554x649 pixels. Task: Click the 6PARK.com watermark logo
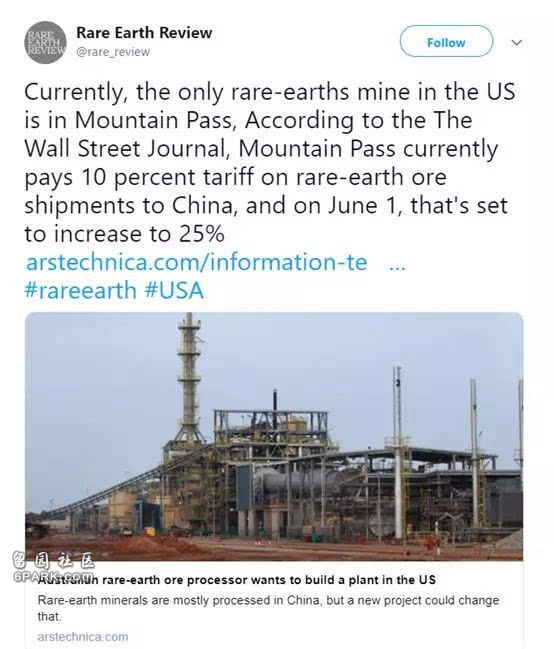tap(53, 575)
